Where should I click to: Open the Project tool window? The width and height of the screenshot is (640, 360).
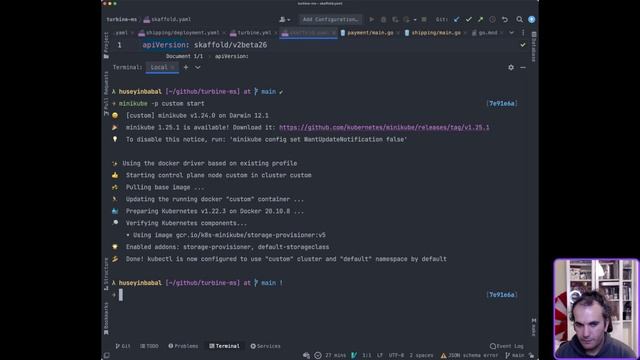[x=107, y=45]
